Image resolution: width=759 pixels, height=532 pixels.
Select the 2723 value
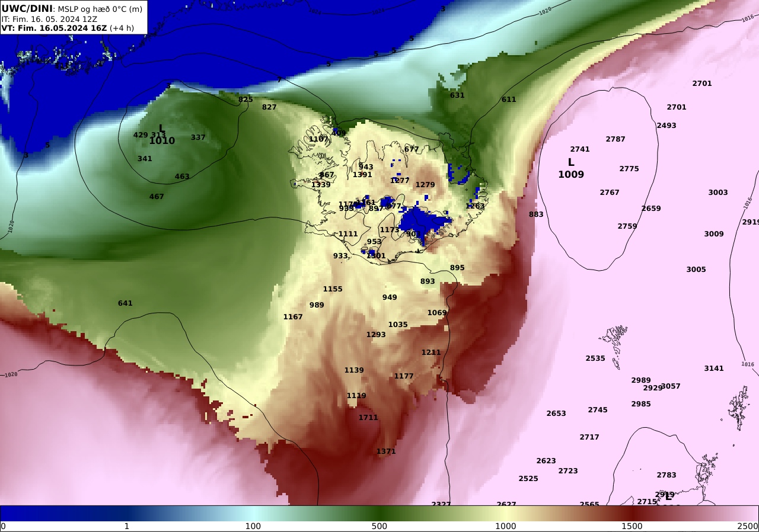(568, 471)
